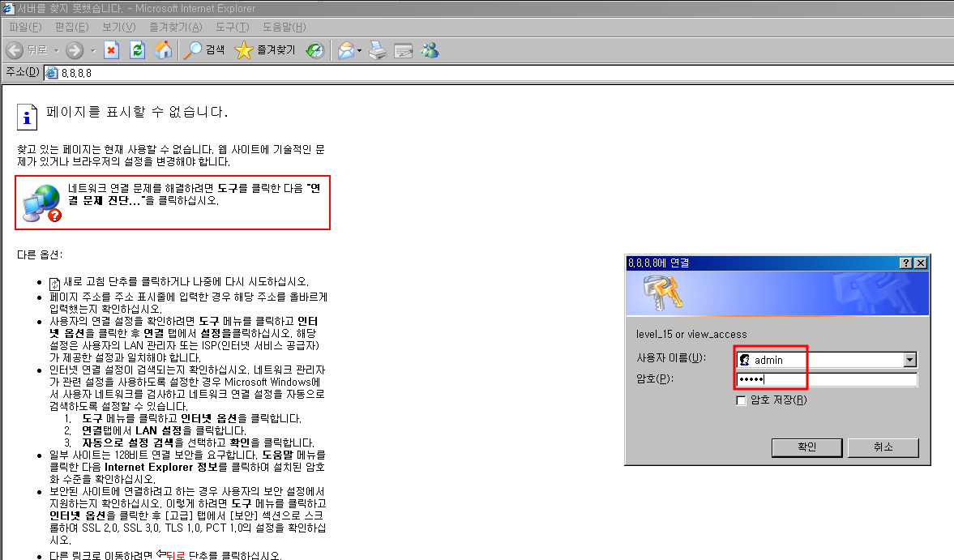Toggle the 암호 저장(R) checkbox
Screen dimensions: 954x560
click(741, 400)
